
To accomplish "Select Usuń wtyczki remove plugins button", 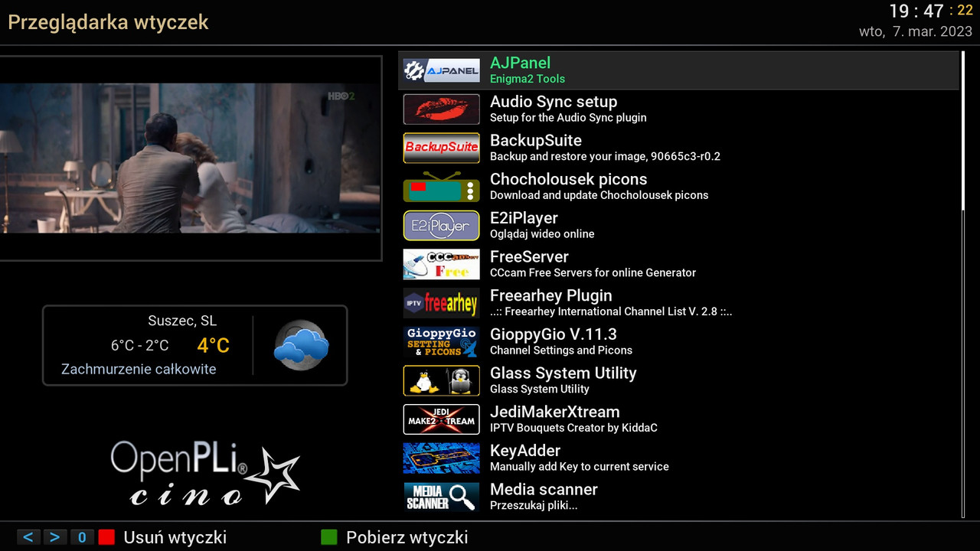I will click(175, 537).
